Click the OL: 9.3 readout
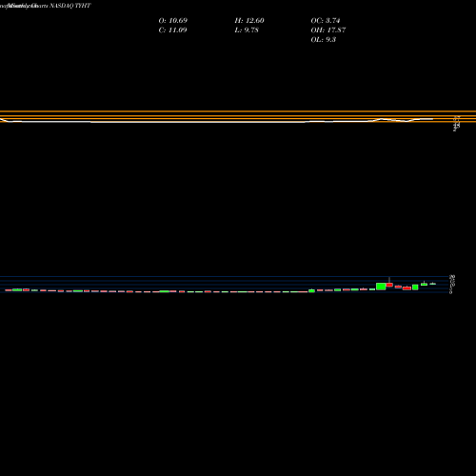 click(324, 39)
